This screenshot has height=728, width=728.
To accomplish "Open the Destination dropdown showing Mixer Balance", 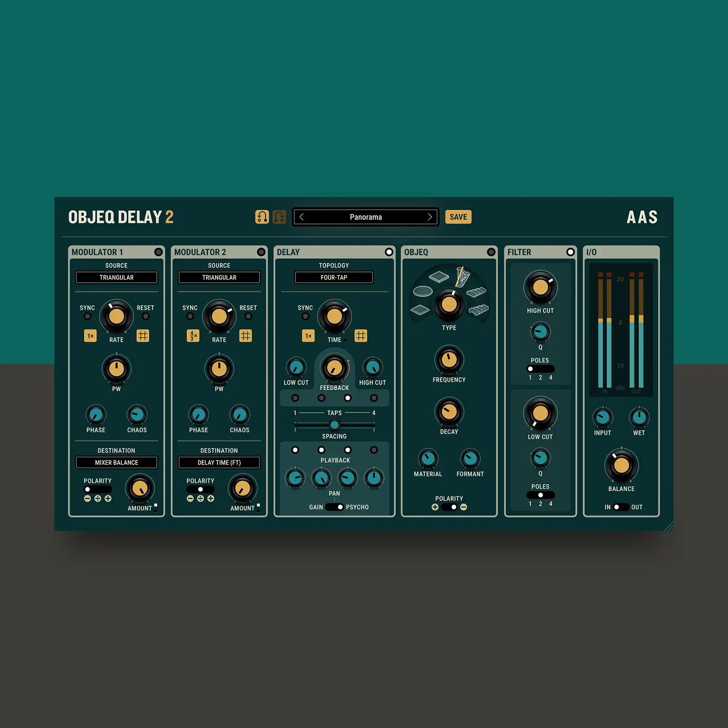I will (x=116, y=462).
